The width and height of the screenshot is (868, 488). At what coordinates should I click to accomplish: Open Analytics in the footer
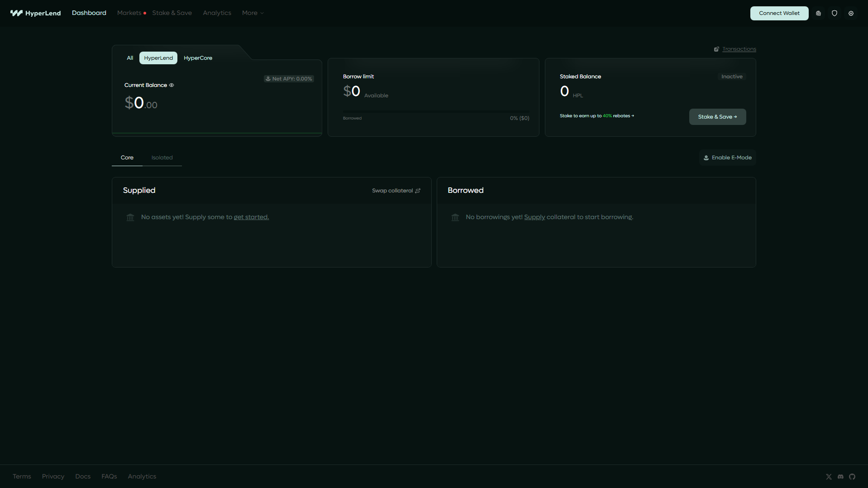pyautogui.click(x=142, y=476)
